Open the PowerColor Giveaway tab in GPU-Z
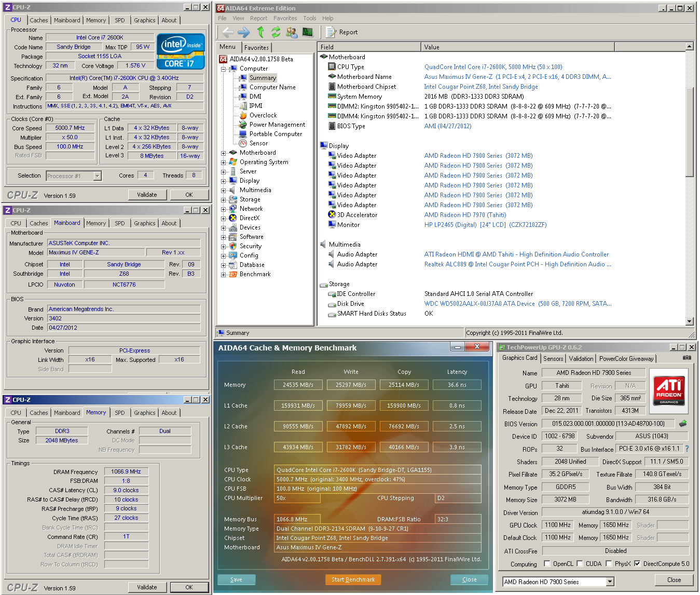 626,359
